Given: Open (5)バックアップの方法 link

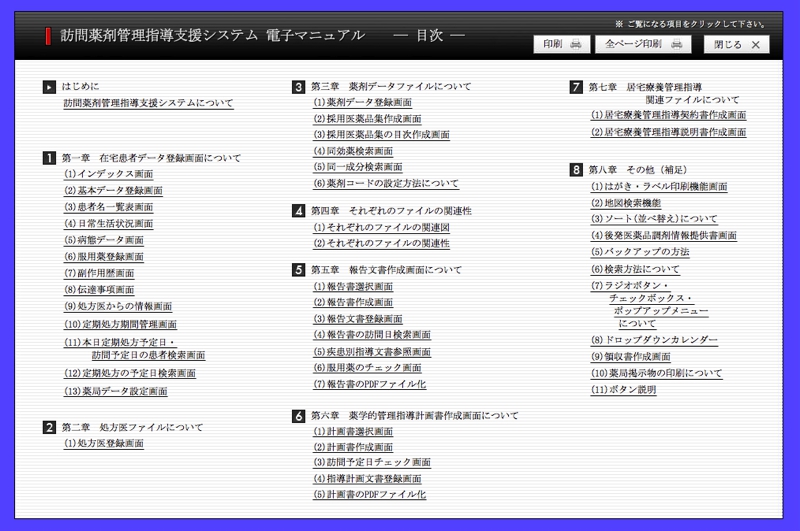Looking at the screenshot, I should pos(640,252).
